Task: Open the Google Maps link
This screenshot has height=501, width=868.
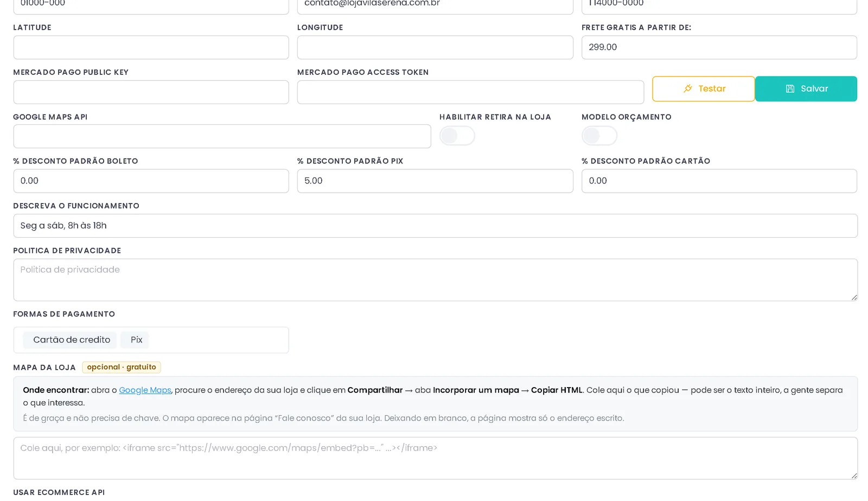Action: point(145,390)
